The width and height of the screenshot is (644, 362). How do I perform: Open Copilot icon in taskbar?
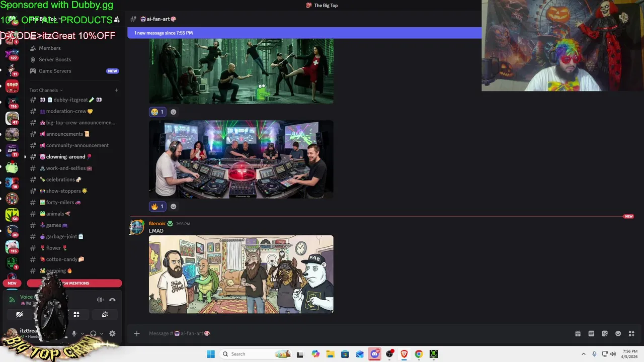(315, 354)
